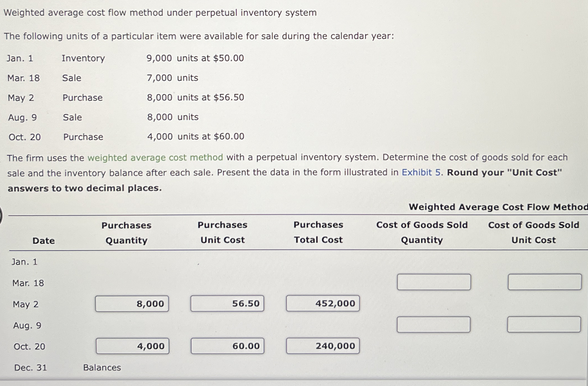Select the Dec. 31 Balances row label

click(102, 368)
